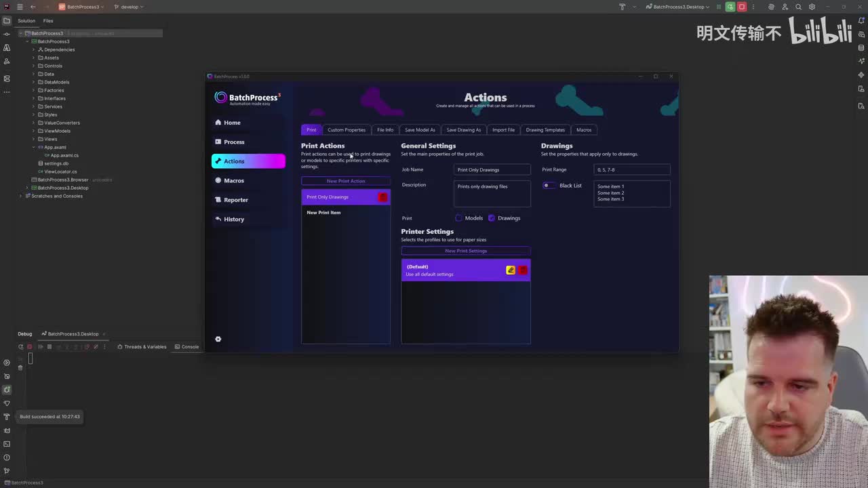Select the Import File tab
This screenshot has height=488, width=868.
point(503,130)
